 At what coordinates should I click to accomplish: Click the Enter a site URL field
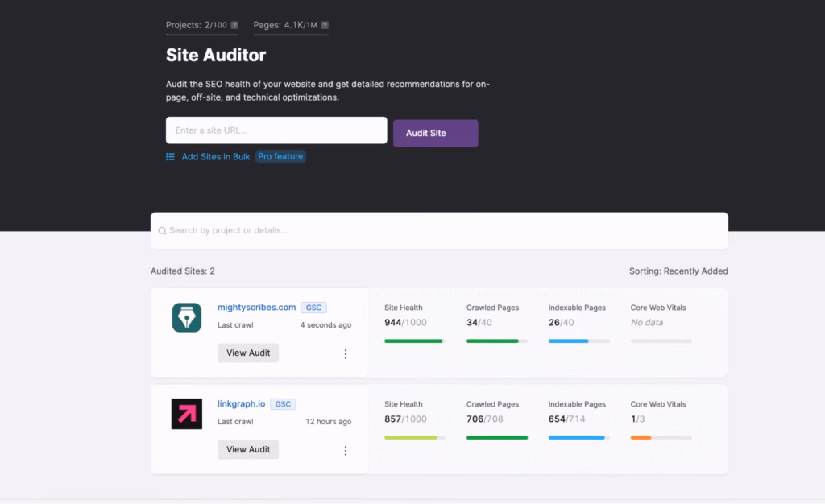pos(276,130)
